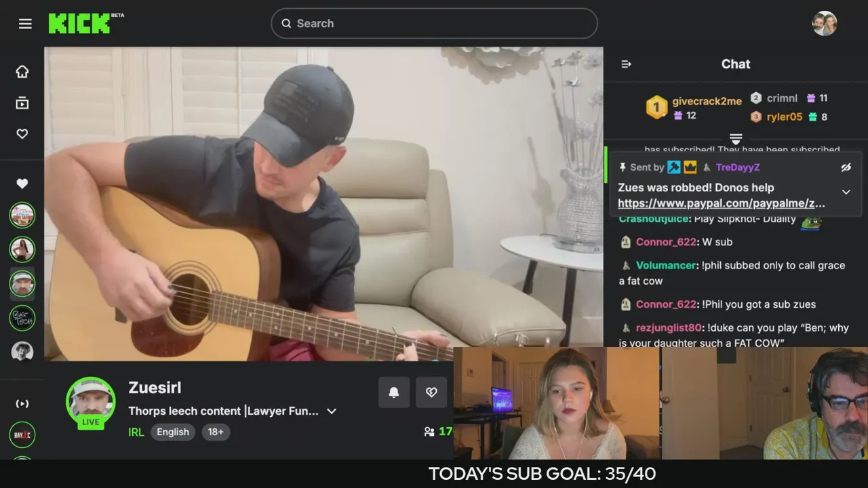Toggle notification bell for Zuesirl
The width and height of the screenshot is (868, 488).
pyautogui.click(x=394, y=392)
